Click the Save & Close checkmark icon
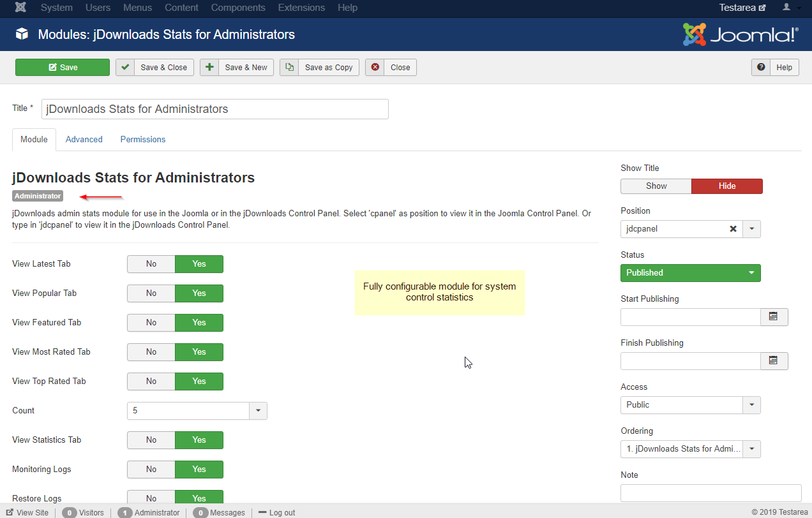The image size is (812, 518). (x=125, y=67)
